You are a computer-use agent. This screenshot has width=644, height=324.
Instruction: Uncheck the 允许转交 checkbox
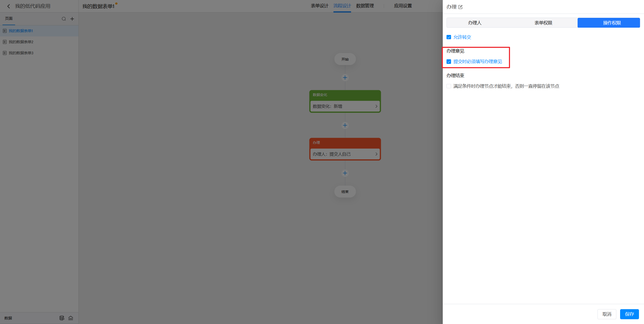(x=449, y=37)
